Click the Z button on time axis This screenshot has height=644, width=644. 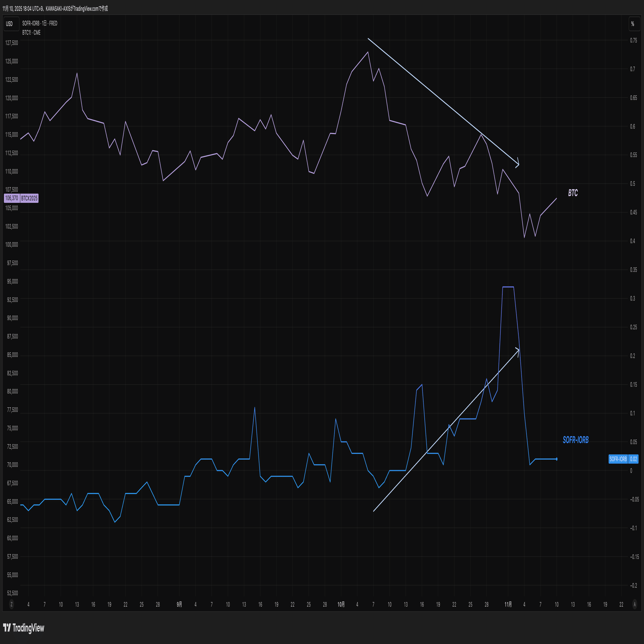click(12, 604)
